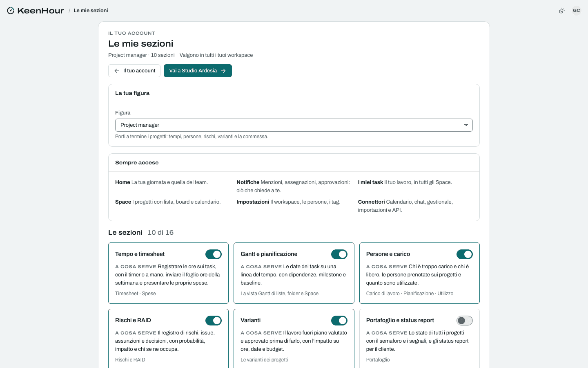This screenshot has width=588, height=368.
Task: Enable Portafoglio e status report toggle
Action: [x=465, y=321]
